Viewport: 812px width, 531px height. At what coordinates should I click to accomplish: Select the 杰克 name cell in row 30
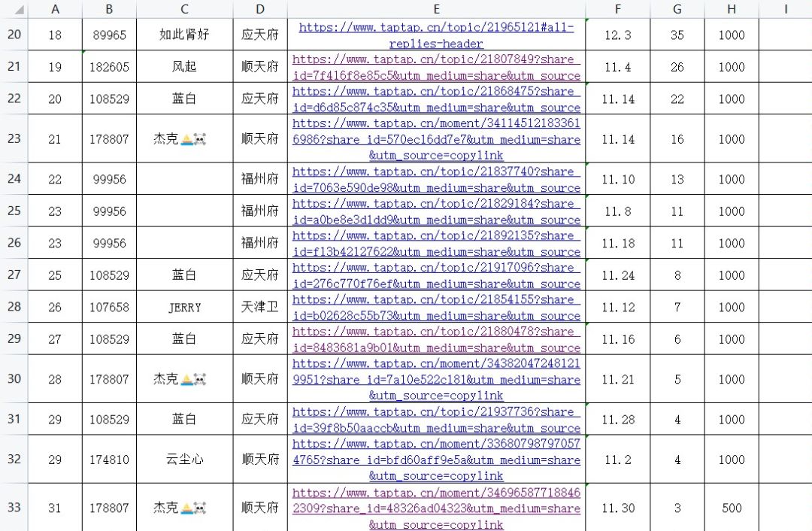click(x=184, y=378)
